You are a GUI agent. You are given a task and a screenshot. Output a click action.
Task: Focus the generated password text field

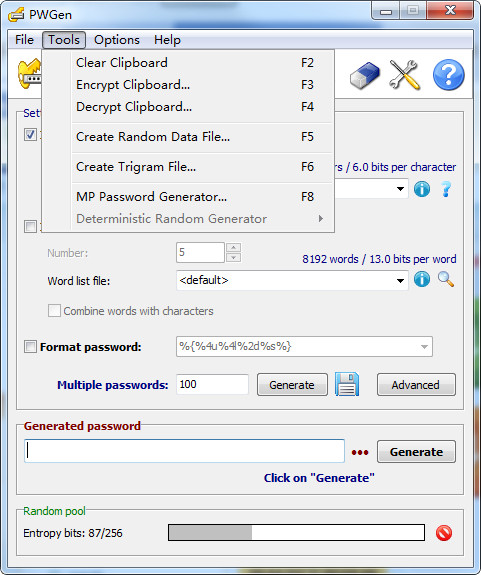tap(184, 451)
